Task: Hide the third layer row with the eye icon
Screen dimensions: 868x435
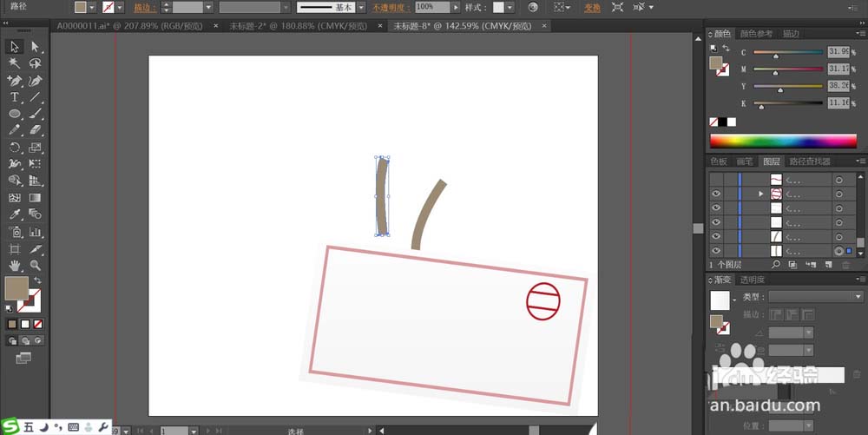Action: [716, 208]
